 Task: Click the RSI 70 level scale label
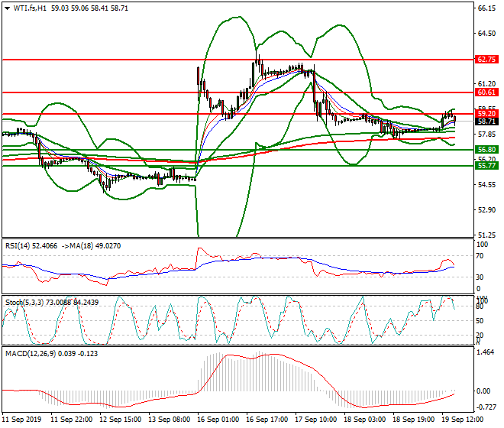point(480,256)
